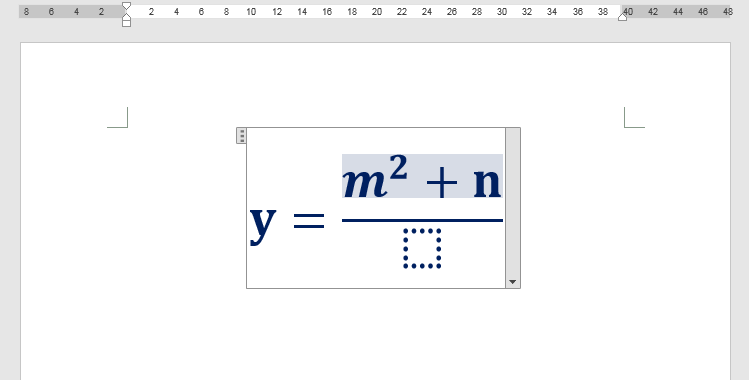
Task: Select the right indent marker on ruler
Action: coord(622,17)
